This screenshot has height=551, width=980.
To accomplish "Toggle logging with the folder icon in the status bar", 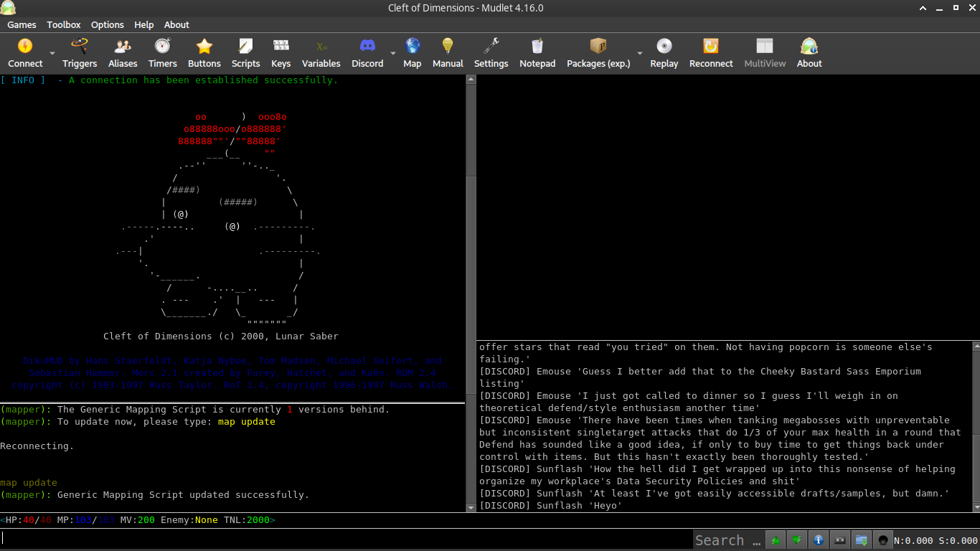I will coord(861,540).
